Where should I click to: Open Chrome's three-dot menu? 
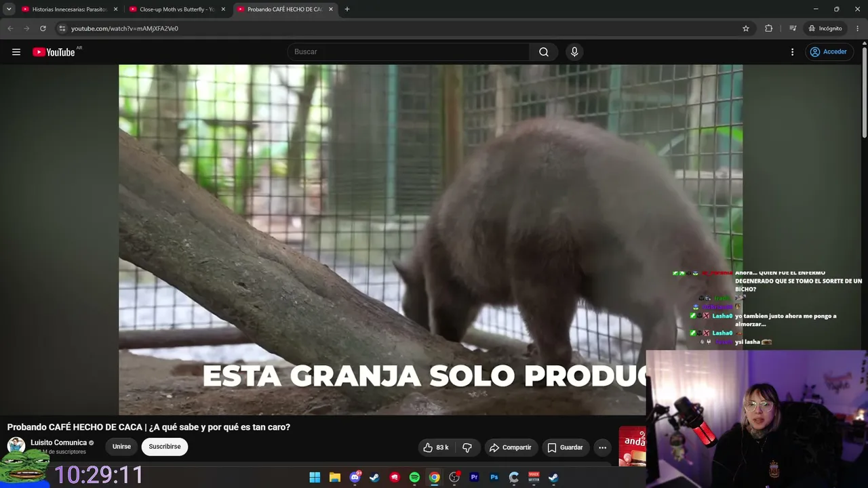[858, 28]
